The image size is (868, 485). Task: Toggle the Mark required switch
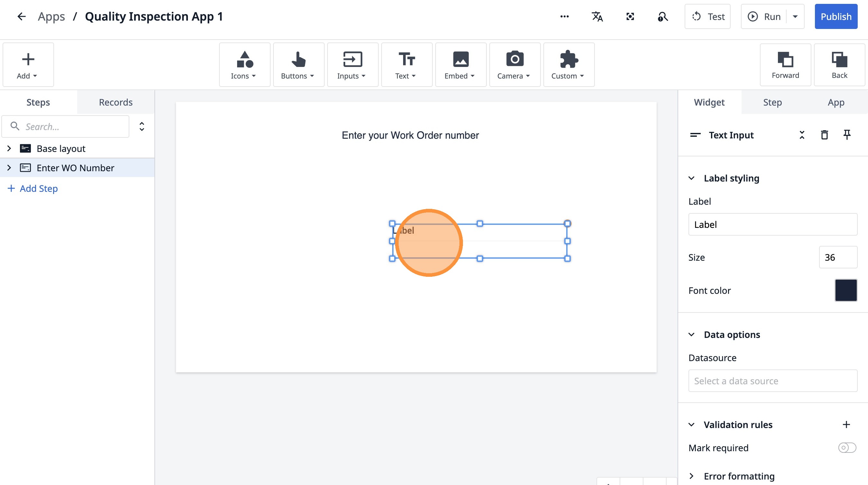(847, 448)
